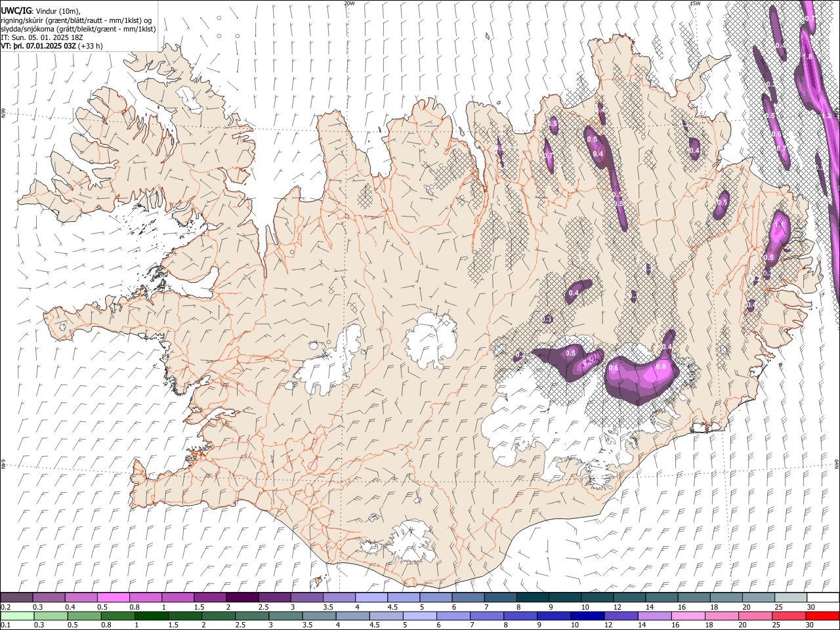Pick upper-row lavender swatch between 4 and 4.5
Image resolution: width=840 pixels, height=630 pixels.
[x=371, y=598]
